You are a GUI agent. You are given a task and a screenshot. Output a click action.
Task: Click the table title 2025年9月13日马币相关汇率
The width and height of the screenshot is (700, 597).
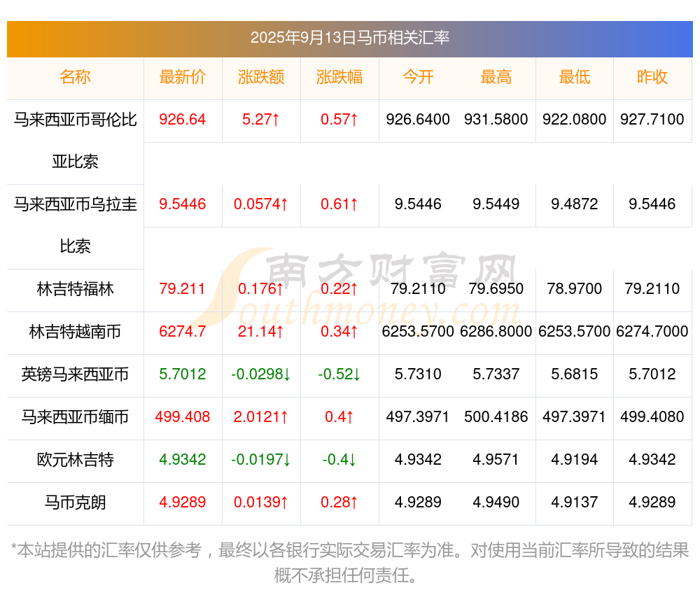pyautogui.click(x=349, y=38)
